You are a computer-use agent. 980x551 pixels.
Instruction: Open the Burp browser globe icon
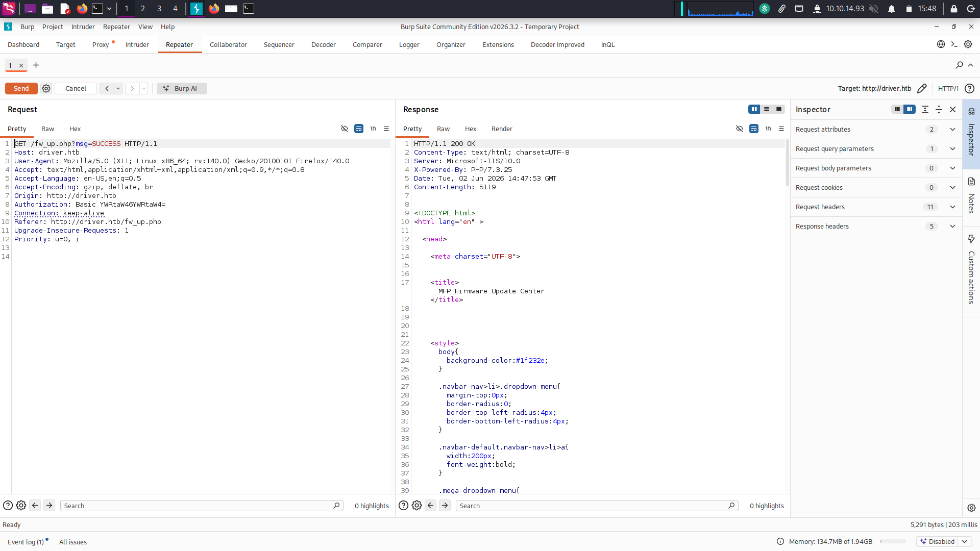click(x=941, y=44)
